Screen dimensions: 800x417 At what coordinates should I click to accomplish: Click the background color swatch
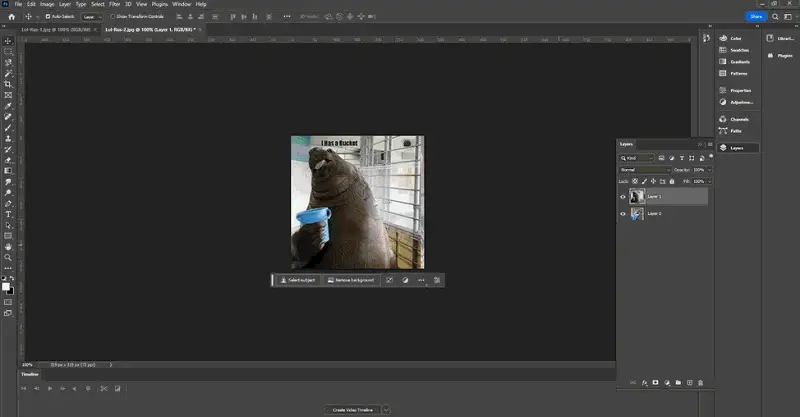pyautogui.click(x=11, y=291)
